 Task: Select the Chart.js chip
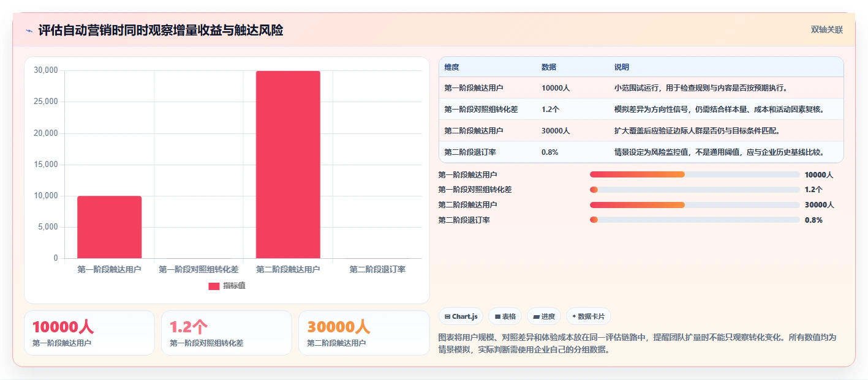click(x=461, y=316)
